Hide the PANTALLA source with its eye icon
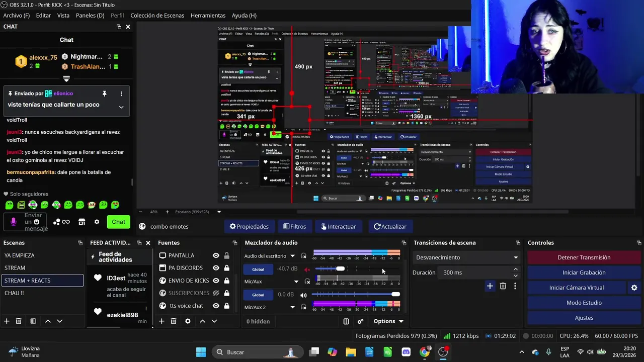The height and width of the screenshot is (362, 644). (216, 255)
